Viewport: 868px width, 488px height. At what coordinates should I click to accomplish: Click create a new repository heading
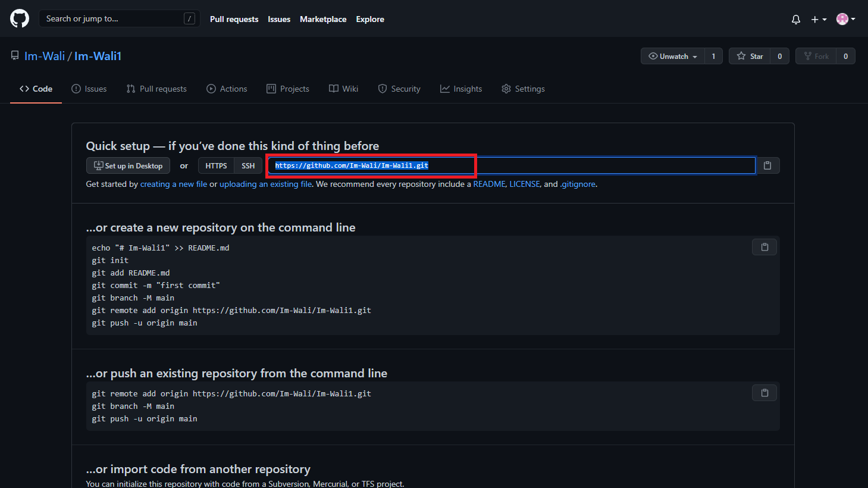[221, 227]
